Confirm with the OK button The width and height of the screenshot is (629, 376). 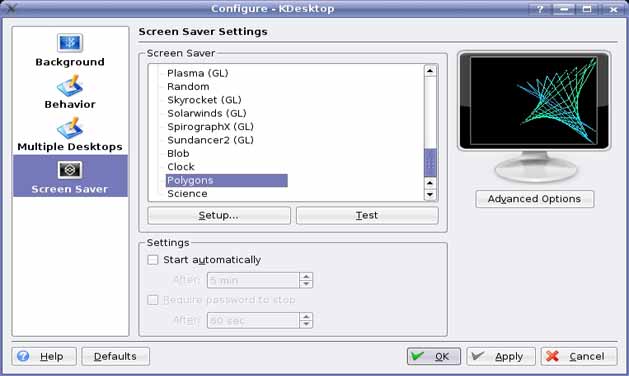434,356
